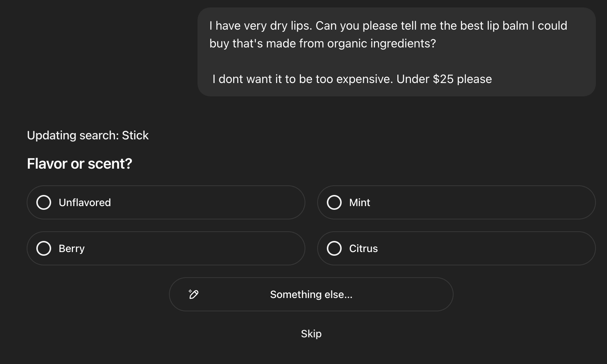The width and height of the screenshot is (607, 364).
Task: Click the "Citrus" option label
Action: coord(363,248)
